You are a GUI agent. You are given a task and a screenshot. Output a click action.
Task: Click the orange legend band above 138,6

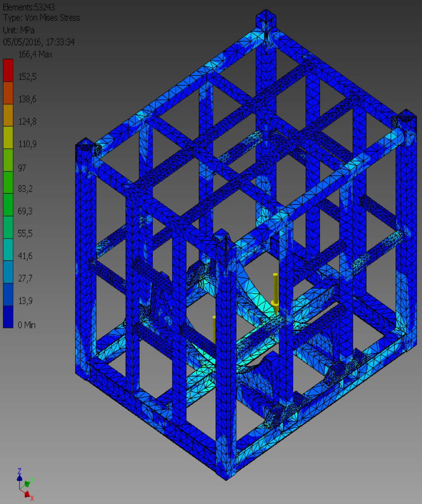click(8, 92)
